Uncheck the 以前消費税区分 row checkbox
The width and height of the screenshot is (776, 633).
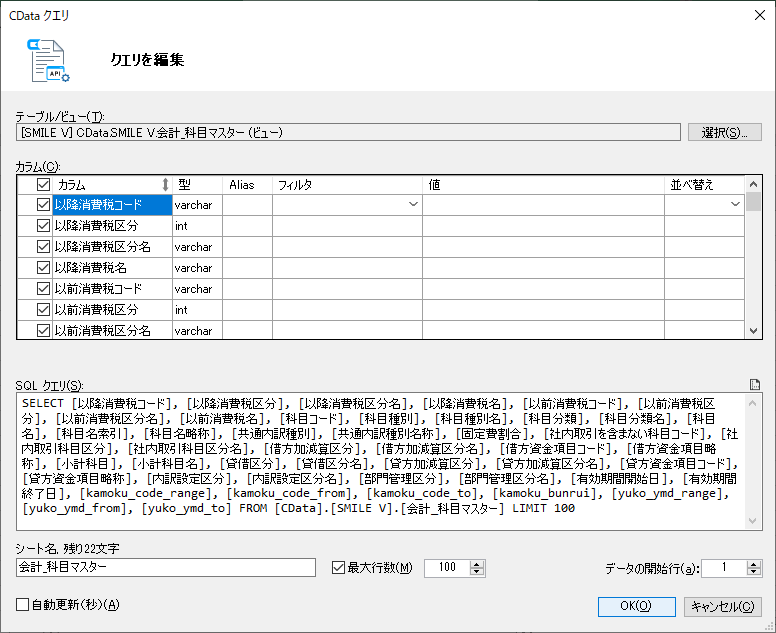[x=44, y=310]
